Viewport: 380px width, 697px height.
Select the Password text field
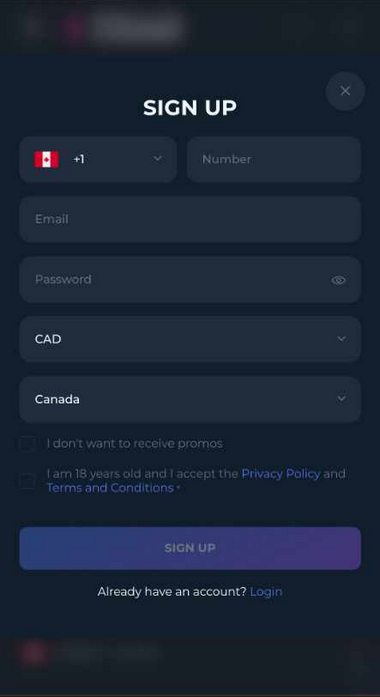click(x=190, y=279)
